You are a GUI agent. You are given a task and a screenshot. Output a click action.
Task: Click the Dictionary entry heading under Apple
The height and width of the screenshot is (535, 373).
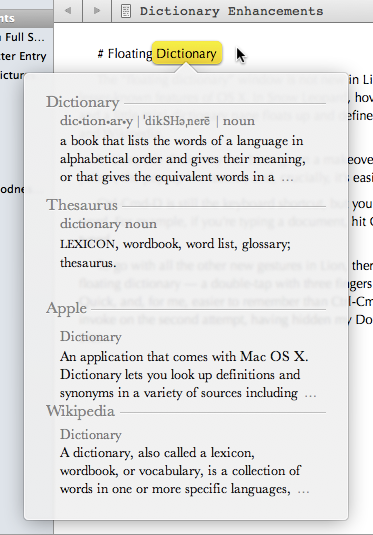(91, 337)
